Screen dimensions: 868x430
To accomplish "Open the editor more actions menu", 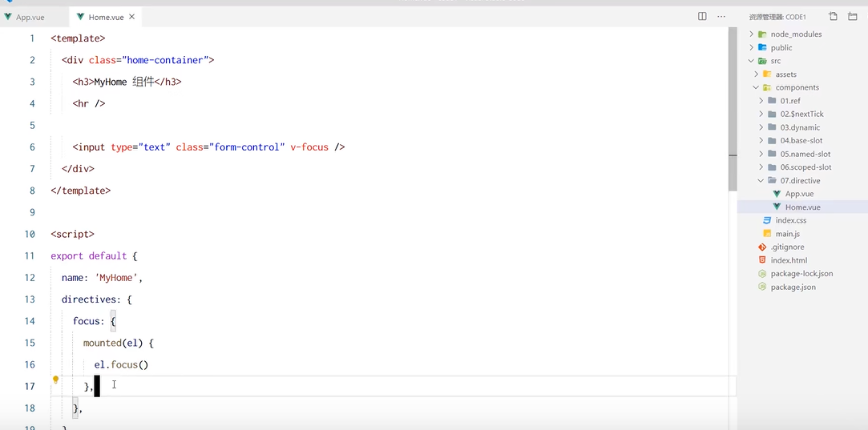I will pyautogui.click(x=721, y=16).
